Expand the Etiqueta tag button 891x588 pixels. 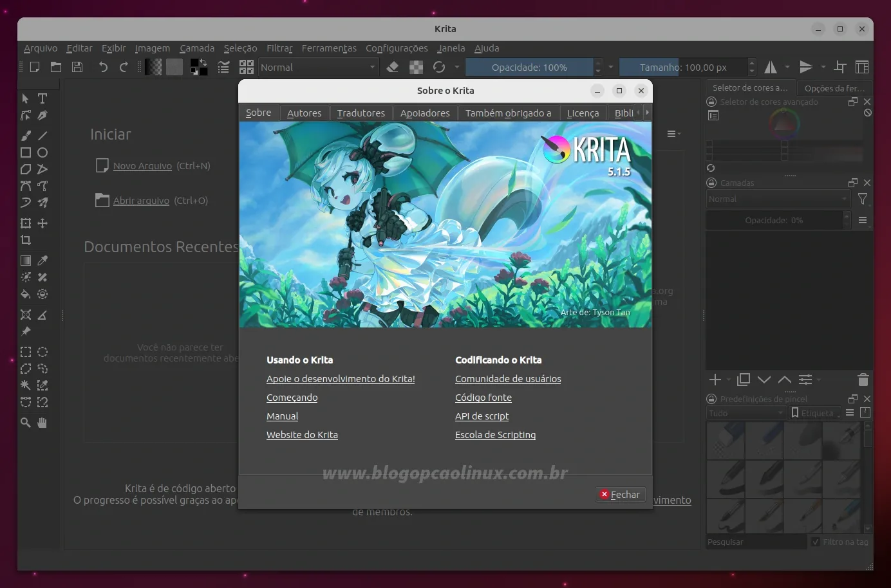[816, 413]
